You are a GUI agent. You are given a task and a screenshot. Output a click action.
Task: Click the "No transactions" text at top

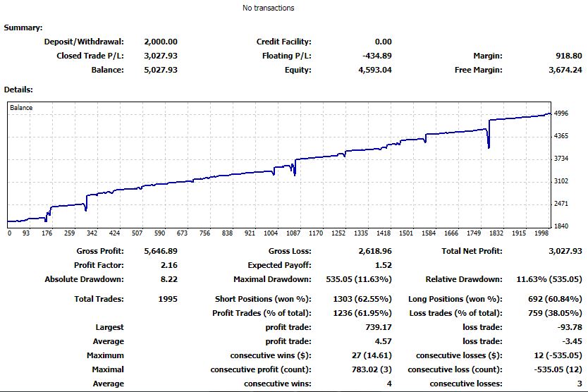point(268,8)
